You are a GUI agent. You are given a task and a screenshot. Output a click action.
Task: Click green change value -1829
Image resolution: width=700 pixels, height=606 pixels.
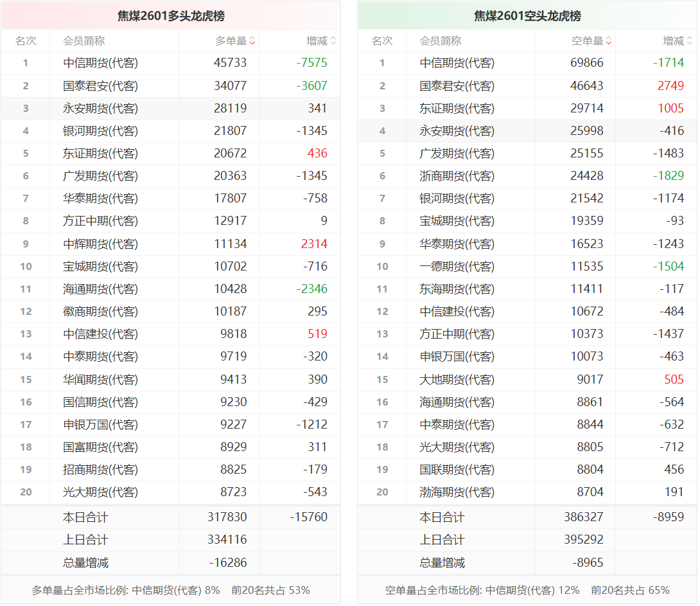[x=669, y=176]
